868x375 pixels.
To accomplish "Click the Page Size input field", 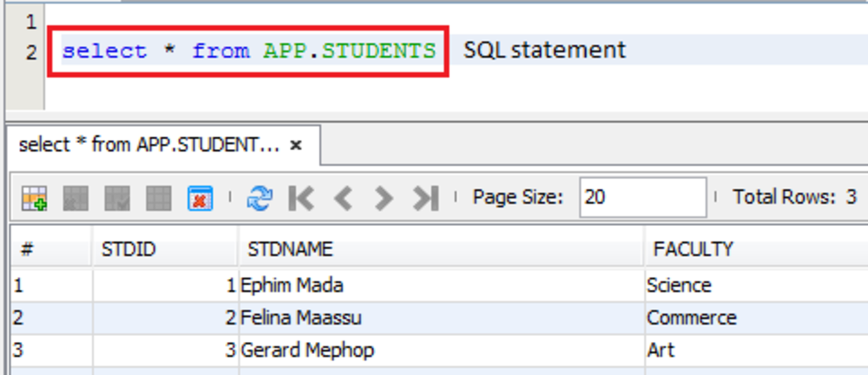I will tap(642, 197).
